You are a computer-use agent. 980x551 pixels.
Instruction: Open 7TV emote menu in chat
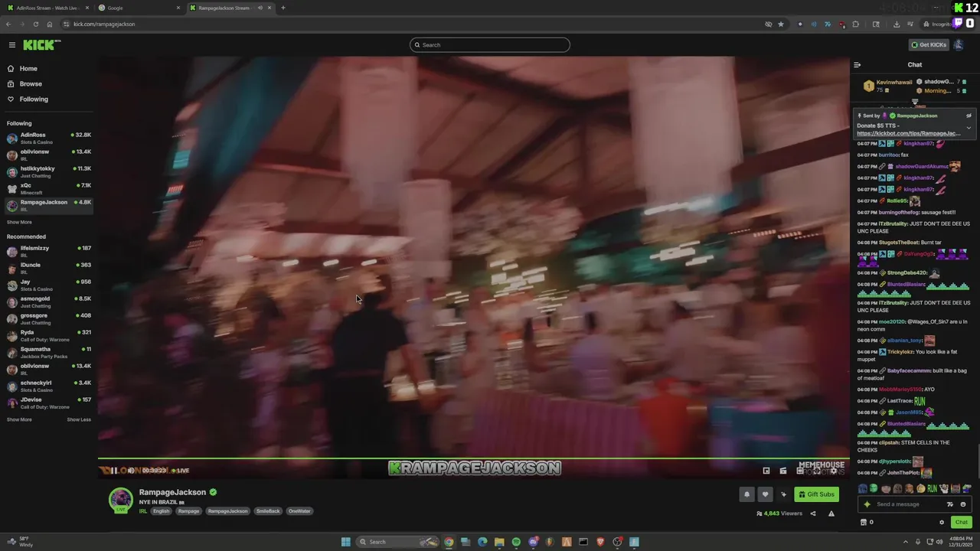950,504
